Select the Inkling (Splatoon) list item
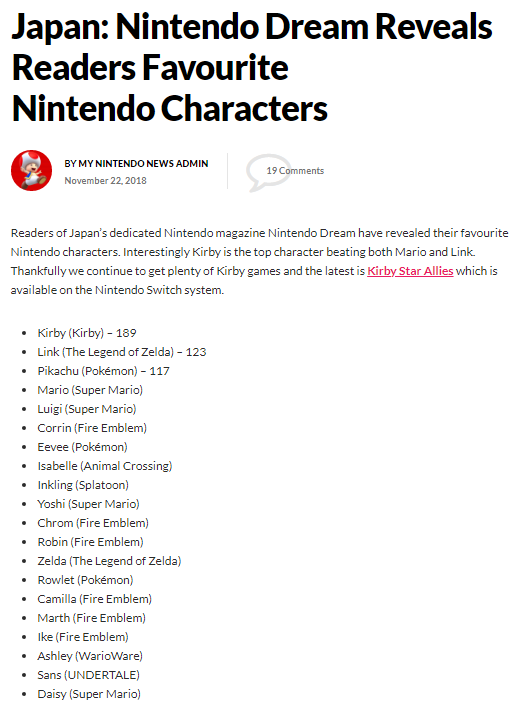 83,485
